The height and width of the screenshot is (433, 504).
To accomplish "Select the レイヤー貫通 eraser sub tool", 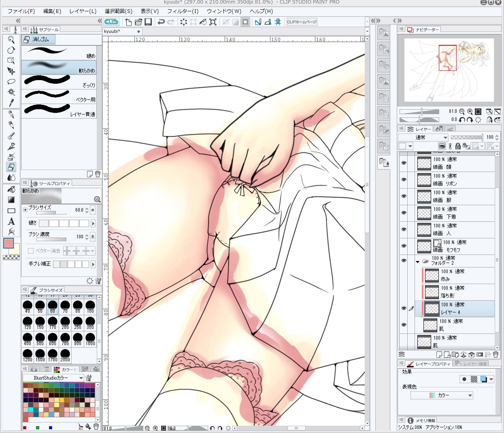I will coord(59,111).
